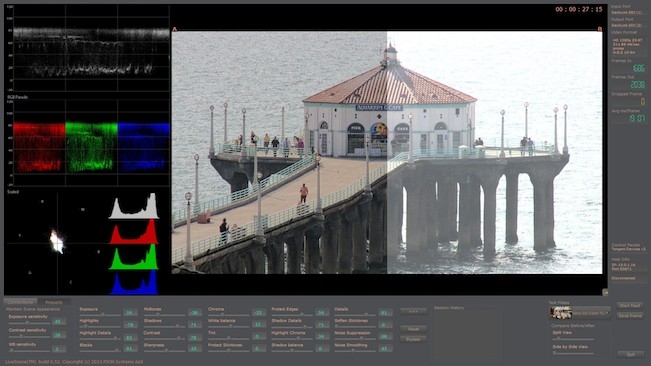Click the Exposure value field

(130, 312)
